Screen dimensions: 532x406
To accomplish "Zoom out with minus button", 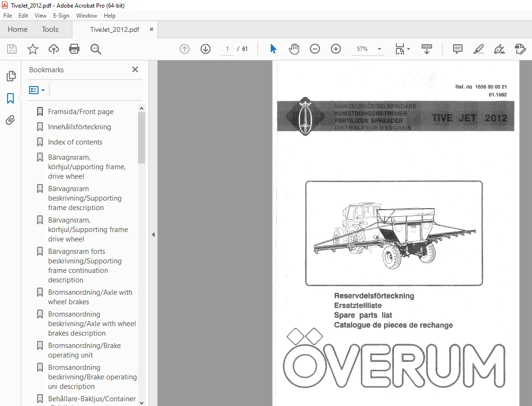I will (x=315, y=49).
